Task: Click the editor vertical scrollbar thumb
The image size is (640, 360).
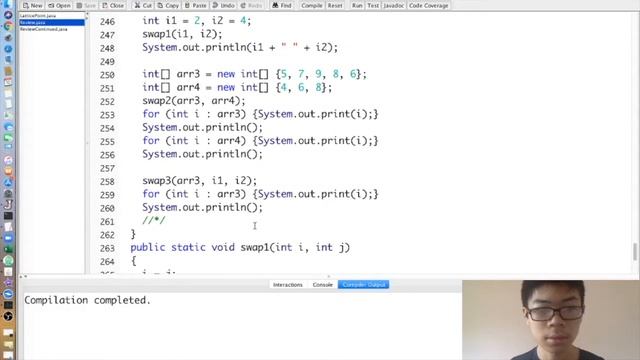Action: pyautogui.click(x=635, y=251)
